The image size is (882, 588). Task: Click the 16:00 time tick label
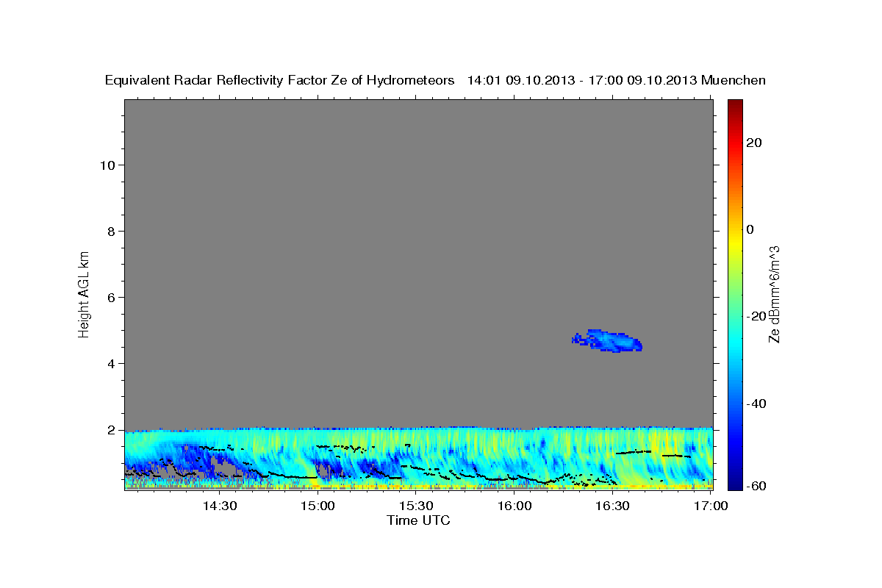tap(514, 506)
